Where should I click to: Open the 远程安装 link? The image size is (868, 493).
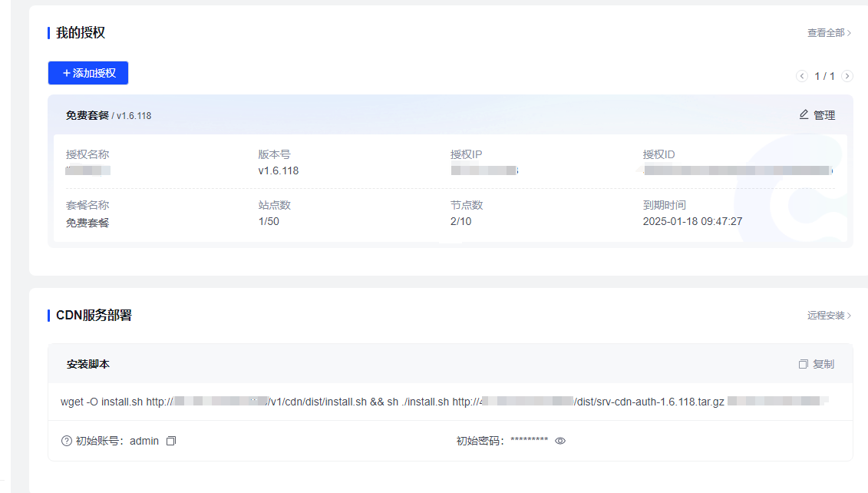(829, 316)
